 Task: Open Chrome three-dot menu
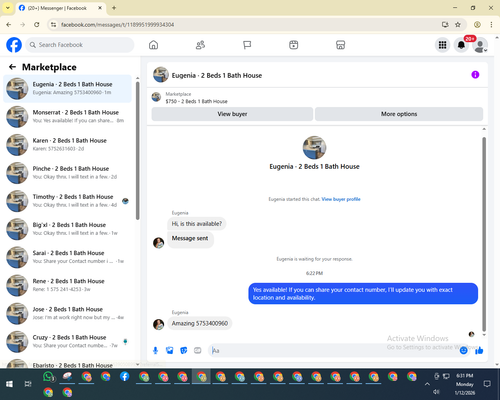(491, 25)
